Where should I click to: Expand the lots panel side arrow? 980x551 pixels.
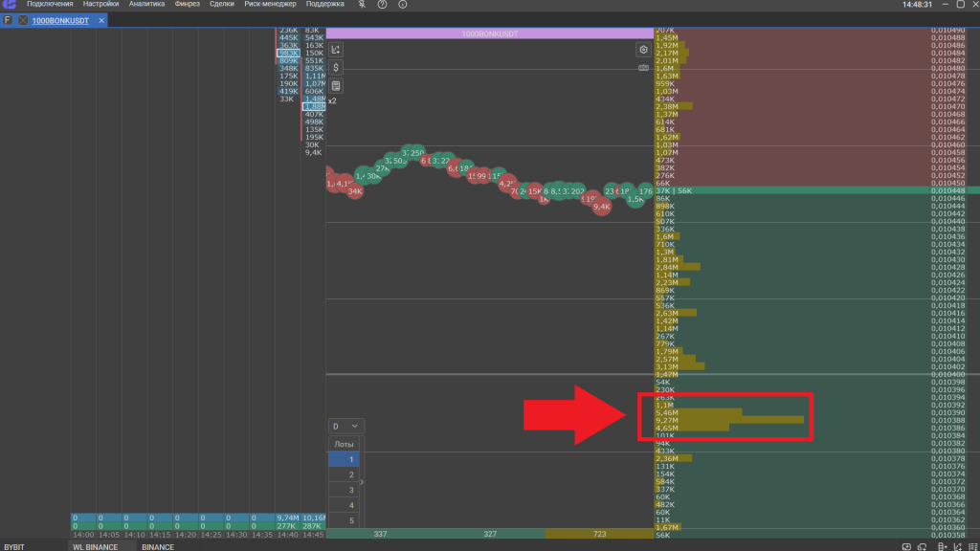(362, 482)
